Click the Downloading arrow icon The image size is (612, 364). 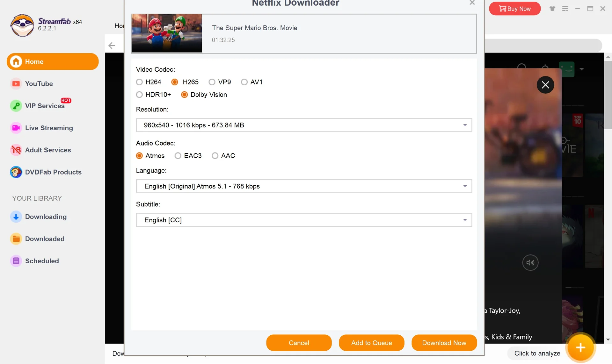click(16, 217)
